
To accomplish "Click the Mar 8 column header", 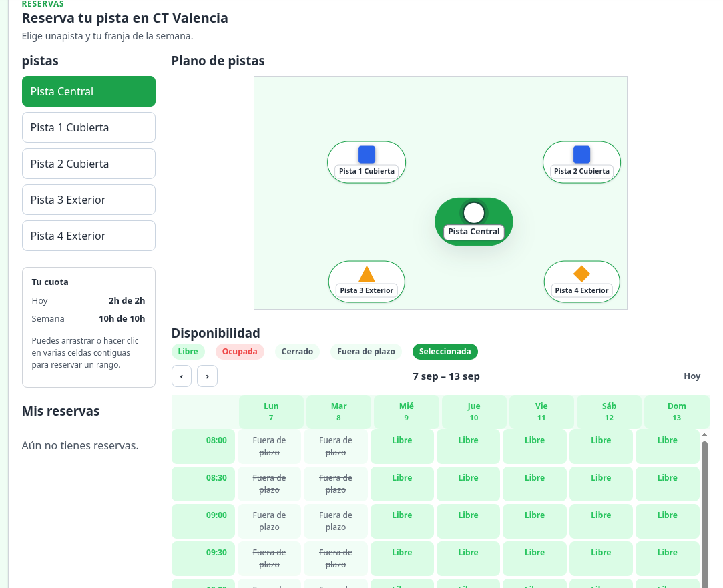I will (x=338, y=412).
